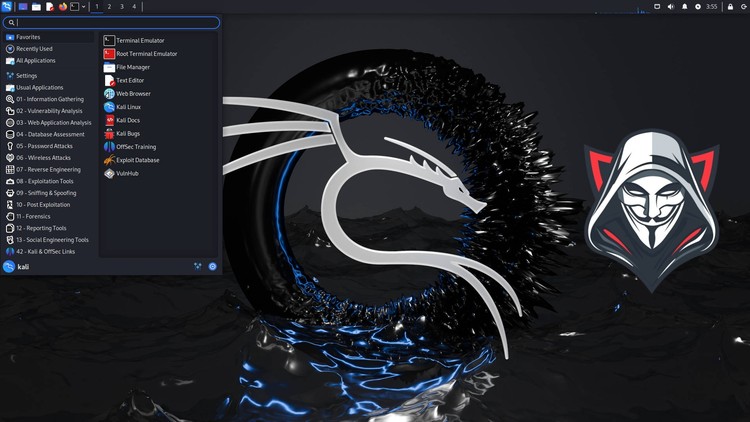750x422 pixels.
Task: Expand the terminal launcher dropdown arrow
Action: coord(84,6)
